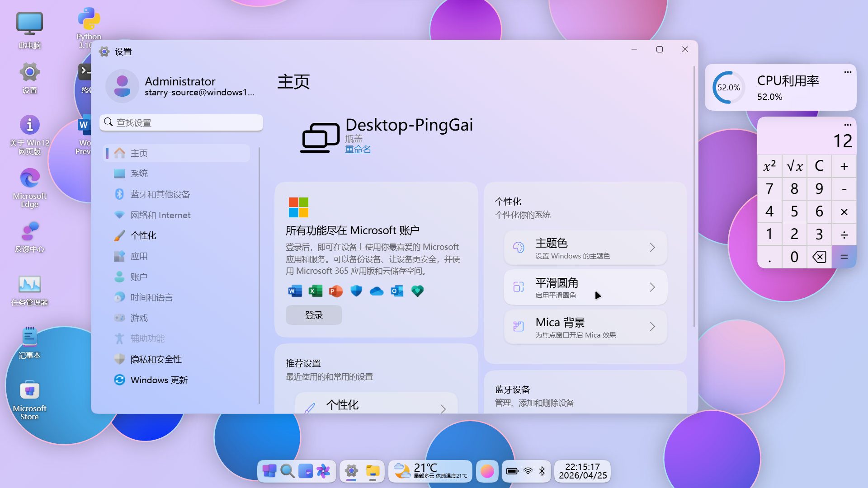Open 应用 settings category
Screen dimensions: 868x488
177,256
